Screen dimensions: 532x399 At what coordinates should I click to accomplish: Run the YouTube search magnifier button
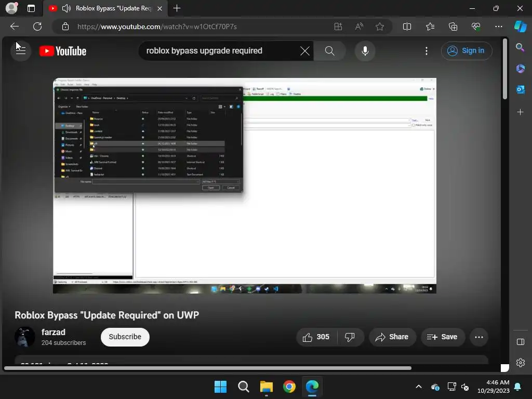click(x=329, y=51)
